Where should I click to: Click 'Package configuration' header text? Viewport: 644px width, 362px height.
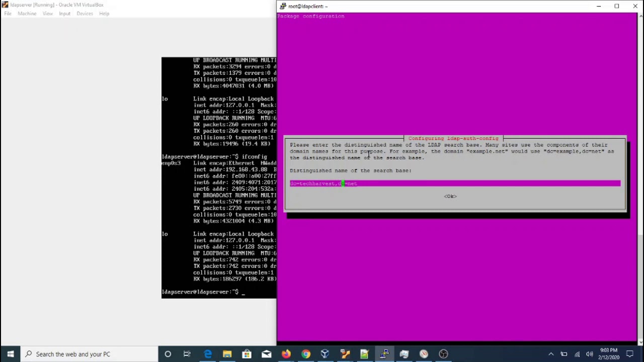click(310, 16)
